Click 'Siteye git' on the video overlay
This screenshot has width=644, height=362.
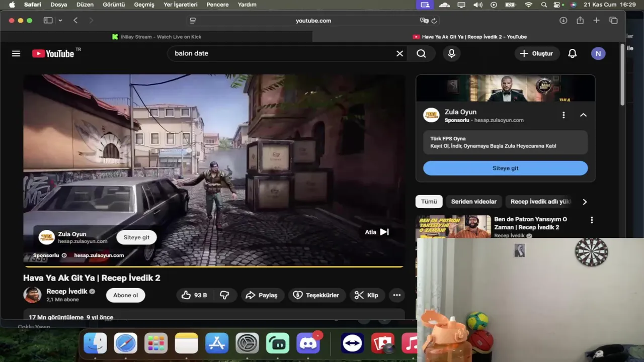136,237
